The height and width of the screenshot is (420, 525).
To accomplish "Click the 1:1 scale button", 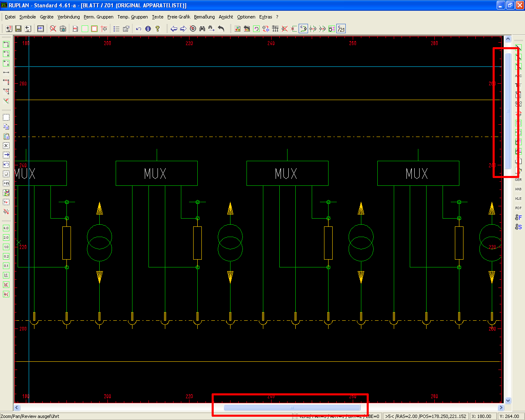I will point(6,275).
